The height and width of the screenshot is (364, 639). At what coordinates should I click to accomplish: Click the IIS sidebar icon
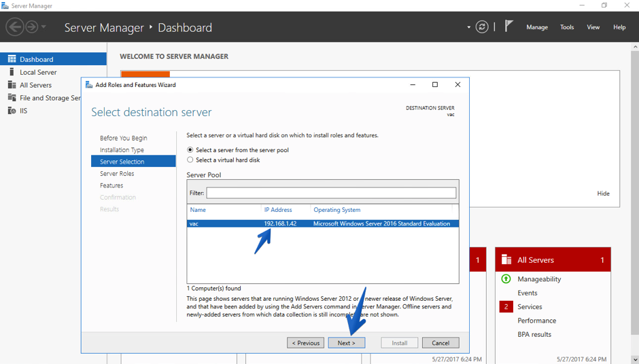[x=12, y=111]
